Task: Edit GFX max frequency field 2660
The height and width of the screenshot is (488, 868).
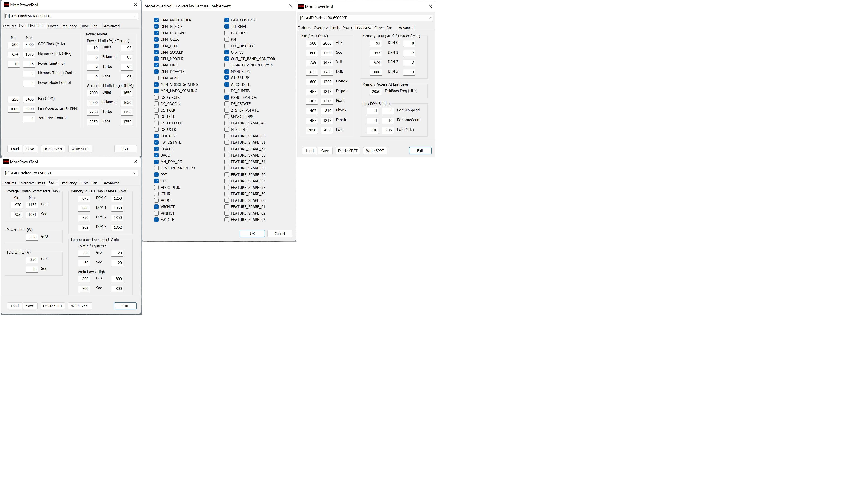Action: click(x=327, y=43)
